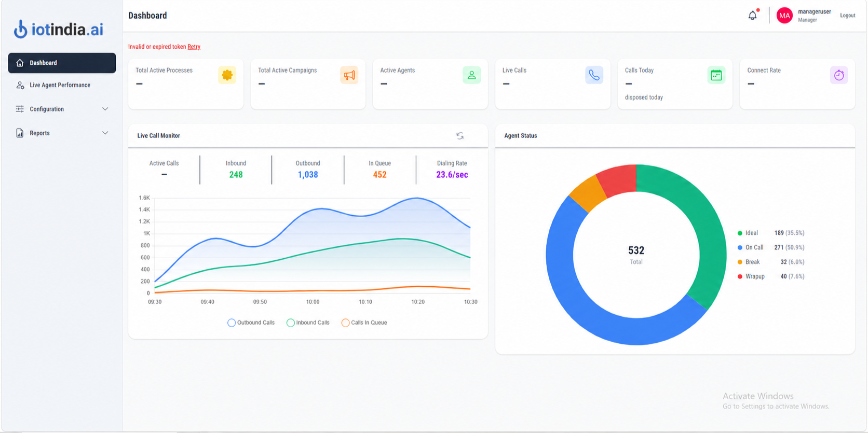Viewport: 868px width, 433px height.
Task: Expand the Configuration chevron
Action: 105,109
